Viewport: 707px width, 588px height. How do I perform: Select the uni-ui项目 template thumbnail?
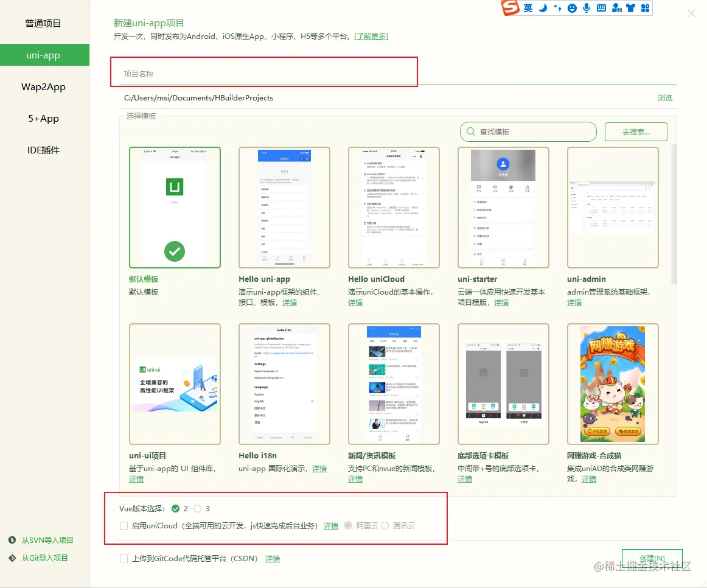(175, 384)
